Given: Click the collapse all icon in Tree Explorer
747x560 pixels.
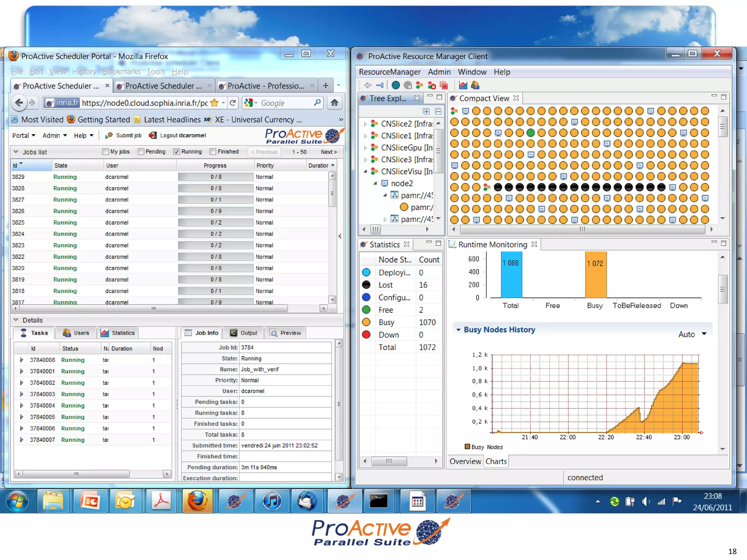Looking at the screenshot, I should [x=438, y=111].
